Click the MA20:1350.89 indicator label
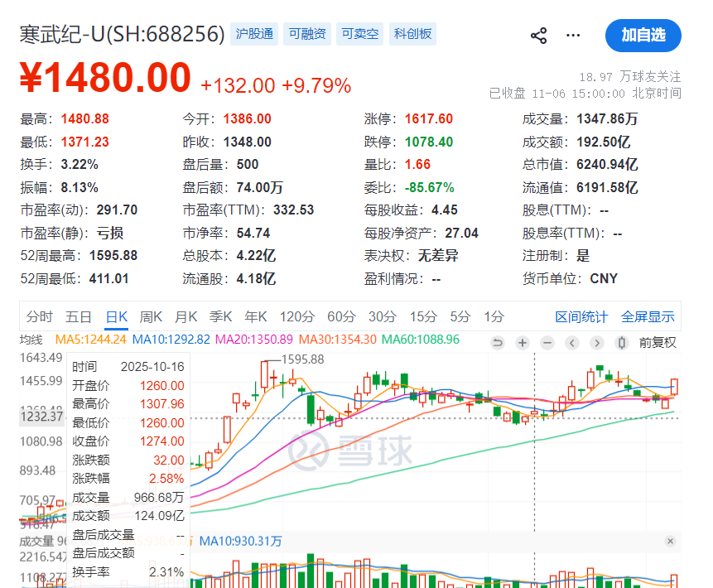Viewport: 713px width, 588px height. point(253,340)
